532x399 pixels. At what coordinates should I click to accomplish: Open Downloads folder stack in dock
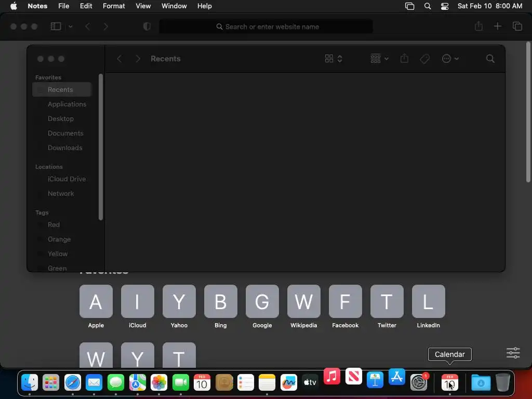481,383
